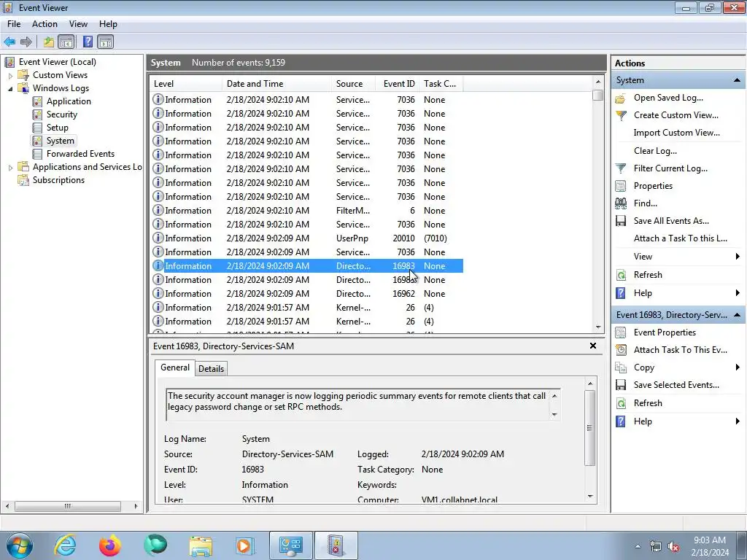Image resolution: width=747 pixels, height=560 pixels.
Task: Open the View menu in menu bar
Action: [x=78, y=24]
